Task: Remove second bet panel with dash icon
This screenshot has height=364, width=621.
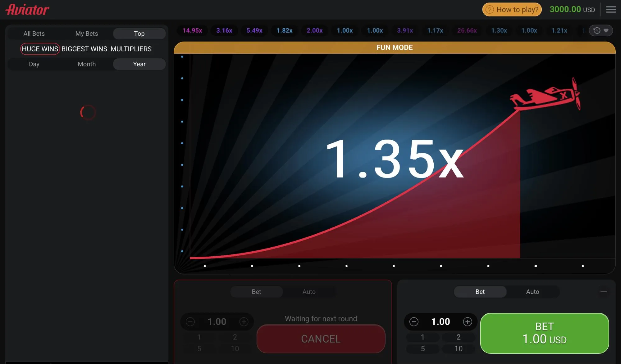Action: (x=603, y=292)
